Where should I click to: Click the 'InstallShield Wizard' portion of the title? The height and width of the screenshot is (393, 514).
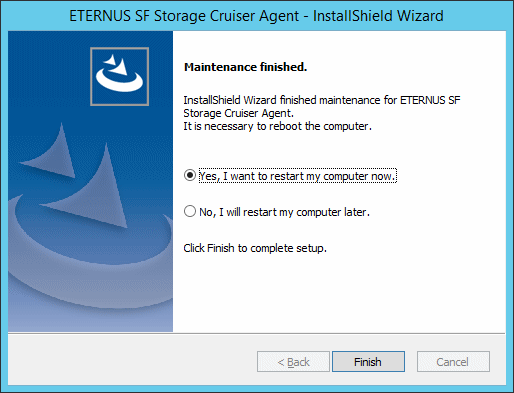tap(378, 16)
